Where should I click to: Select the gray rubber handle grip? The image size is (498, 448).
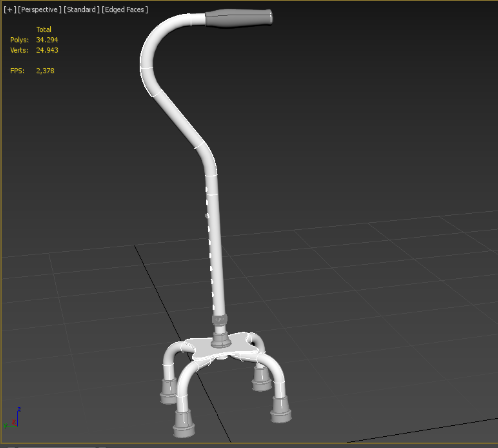(x=238, y=19)
